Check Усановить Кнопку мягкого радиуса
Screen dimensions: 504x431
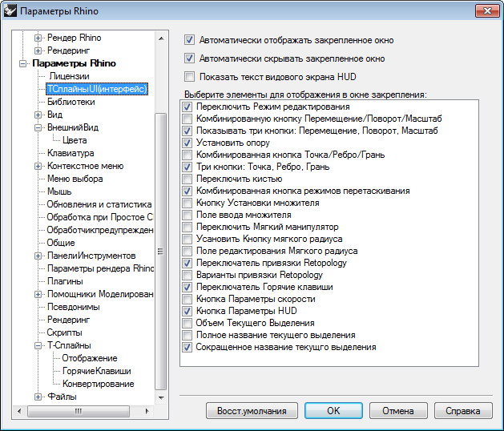pos(187,239)
